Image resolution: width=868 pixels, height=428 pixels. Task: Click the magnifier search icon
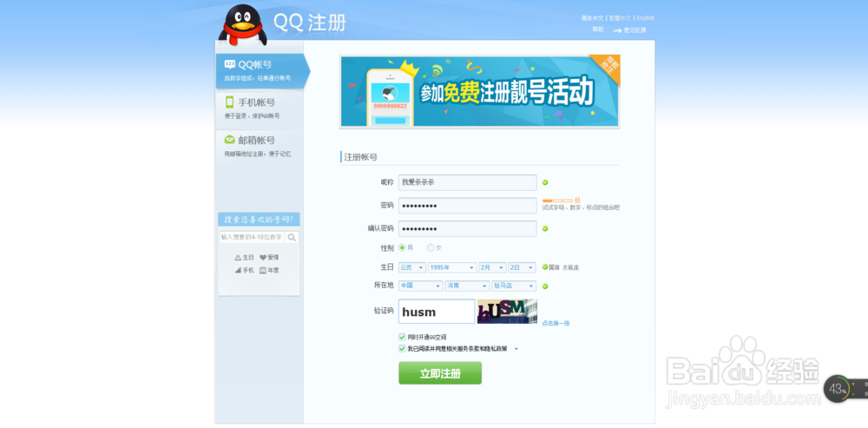click(292, 238)
